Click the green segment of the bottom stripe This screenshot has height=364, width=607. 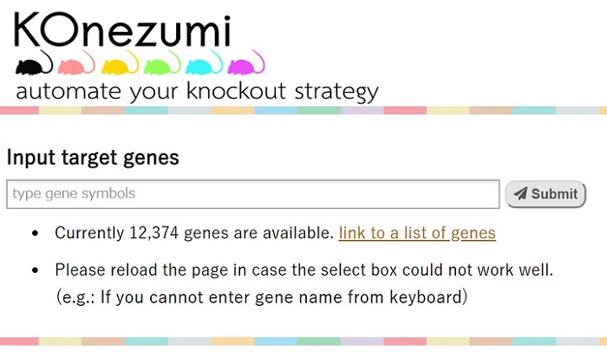tap(320, 341)
